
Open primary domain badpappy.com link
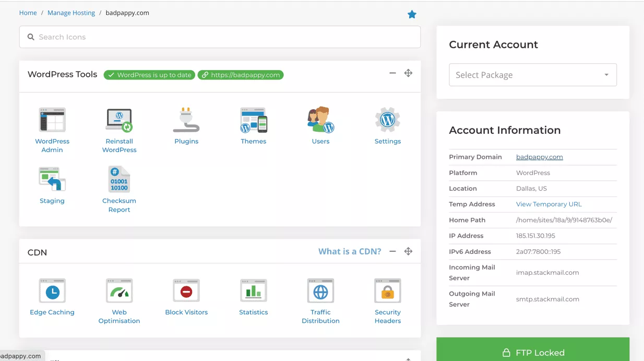[x=540, y=157]
